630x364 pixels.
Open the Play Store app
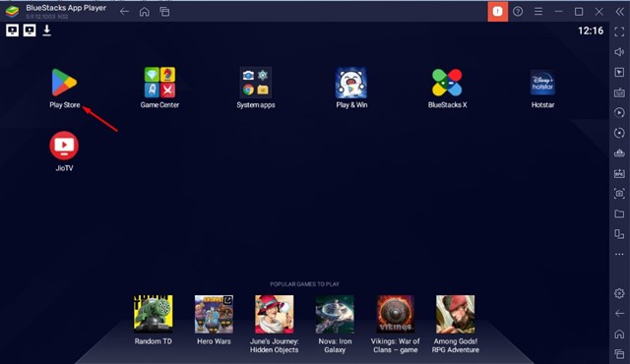[64, 83]
